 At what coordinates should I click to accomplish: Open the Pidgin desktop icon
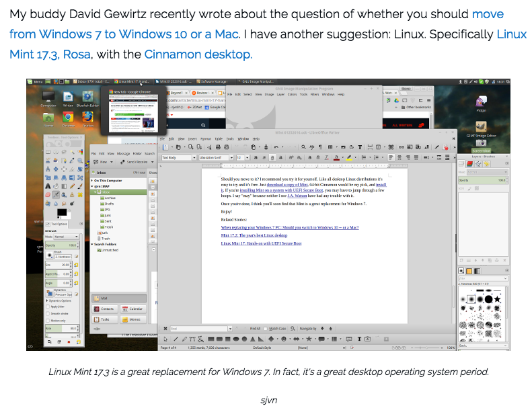(481, 104)
